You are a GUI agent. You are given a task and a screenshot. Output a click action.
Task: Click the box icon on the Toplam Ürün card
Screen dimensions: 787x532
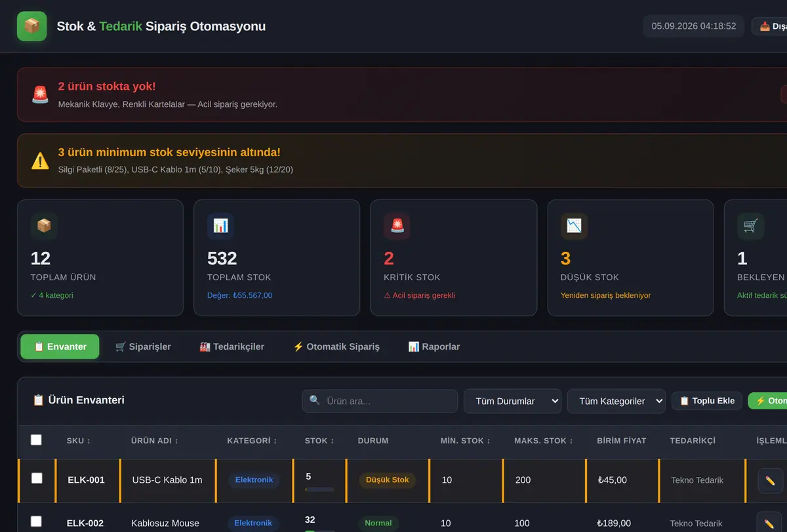point(44,226)
